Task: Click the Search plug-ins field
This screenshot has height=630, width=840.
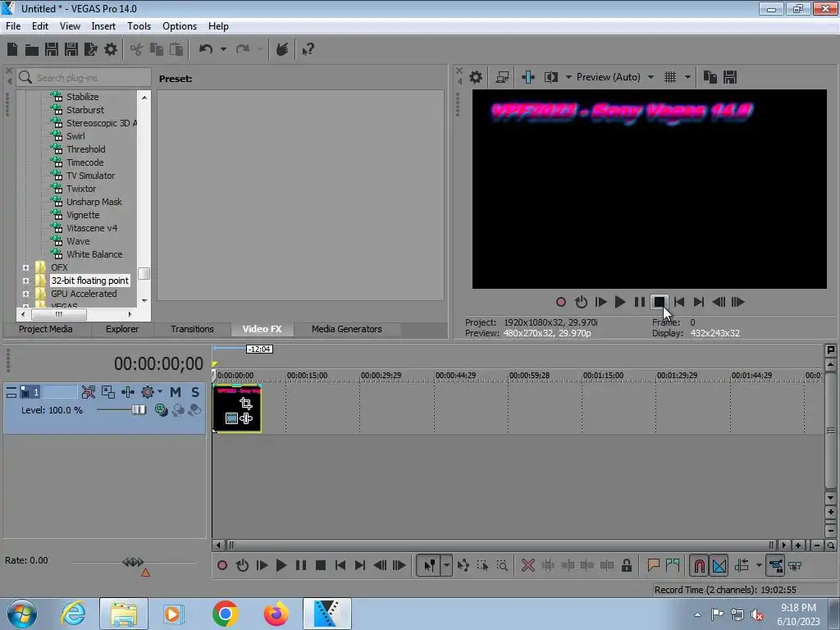Action: [x=84, y=78]
